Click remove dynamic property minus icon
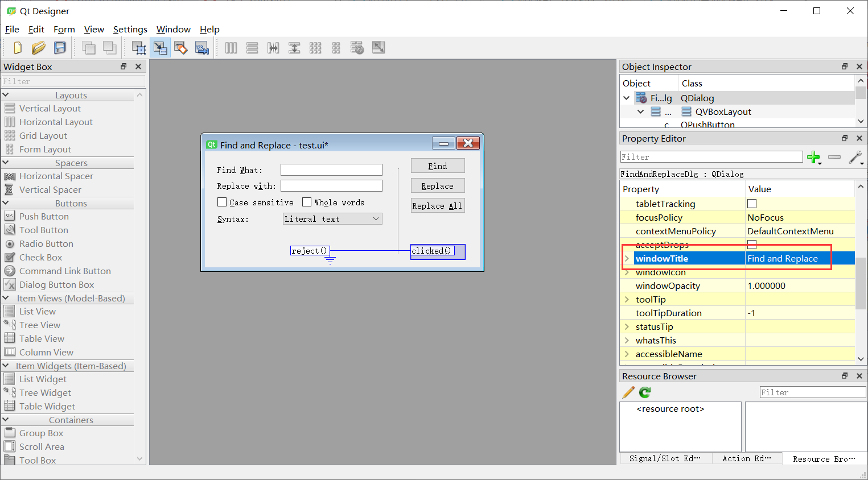Screen dimensions: 868x480 tap(834, 157)
